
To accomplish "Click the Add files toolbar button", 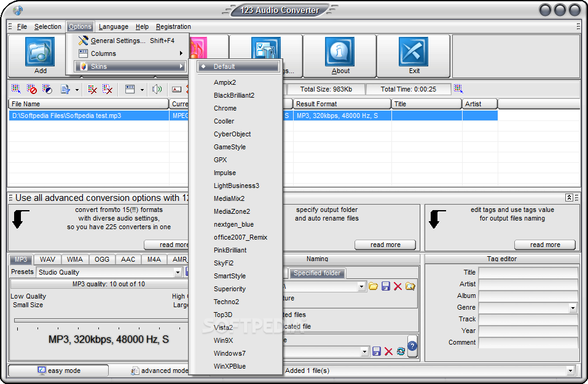I will point(40,55).
